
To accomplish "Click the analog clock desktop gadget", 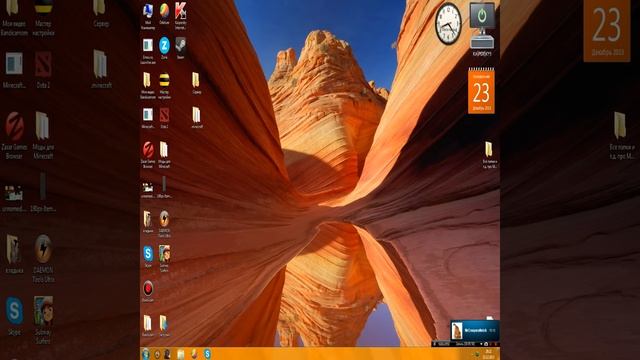I will (448, 24).
